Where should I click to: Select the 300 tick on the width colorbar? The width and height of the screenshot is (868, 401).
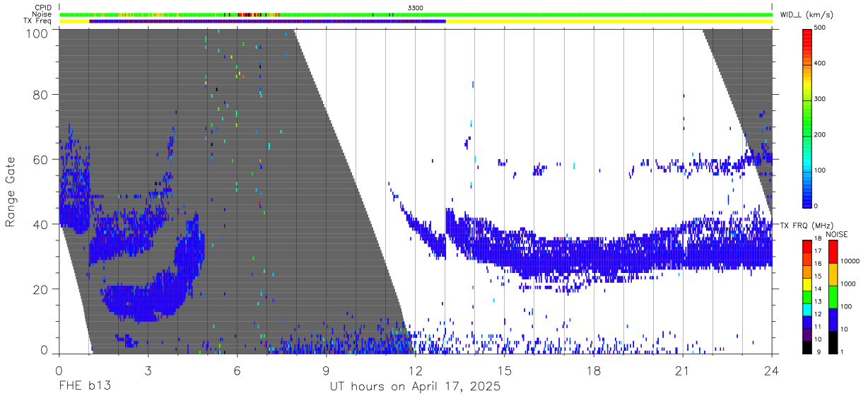pyautogui.click(x=821, y=99)
